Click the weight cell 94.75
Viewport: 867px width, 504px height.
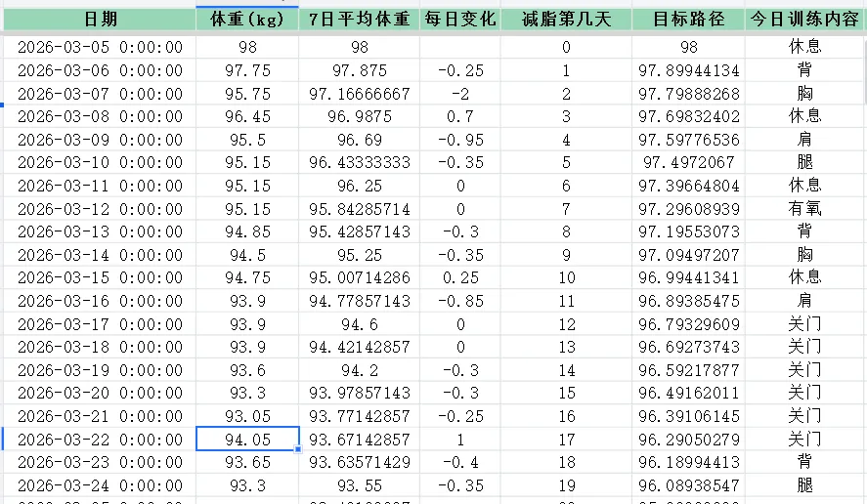point(247,277)
